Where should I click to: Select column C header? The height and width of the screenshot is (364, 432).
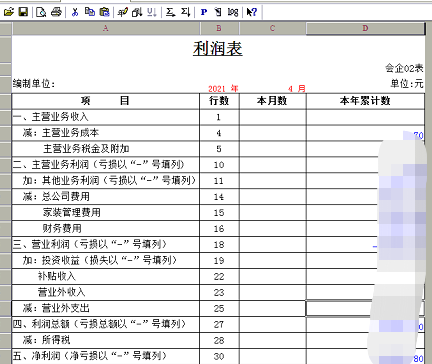pos(272,28)
